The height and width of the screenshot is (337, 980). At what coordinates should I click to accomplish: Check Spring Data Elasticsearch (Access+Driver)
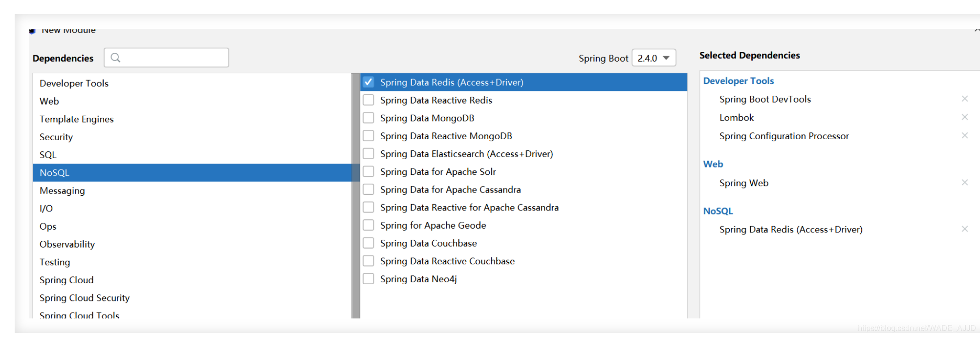point(369,154)
